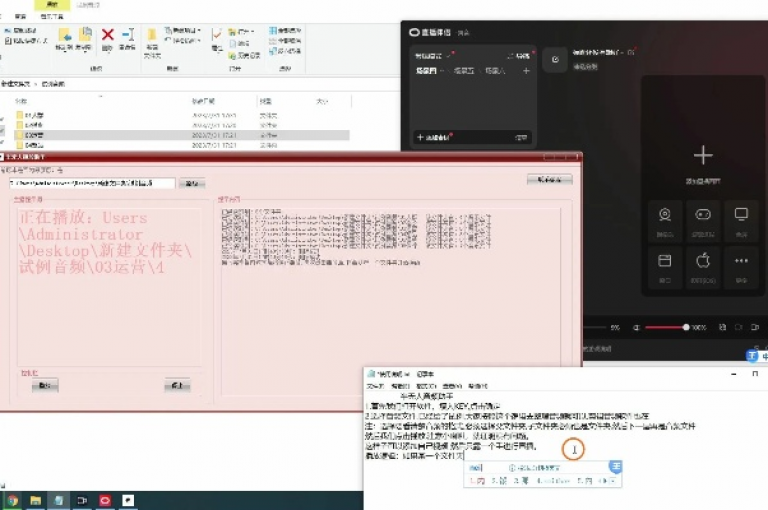Select the folder row starting with 04
This screenshot has height=510, width=768.
coord(181,146)
